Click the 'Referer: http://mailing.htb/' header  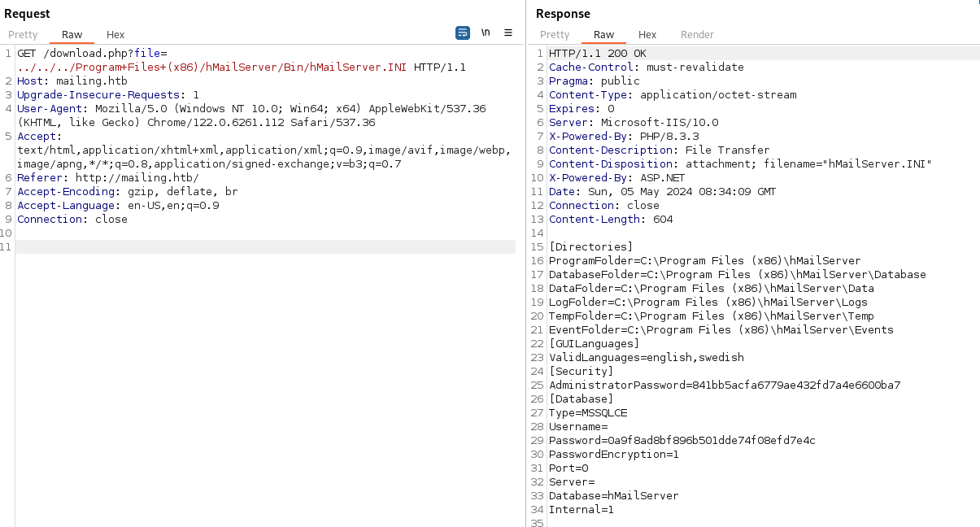pos(108,177)
